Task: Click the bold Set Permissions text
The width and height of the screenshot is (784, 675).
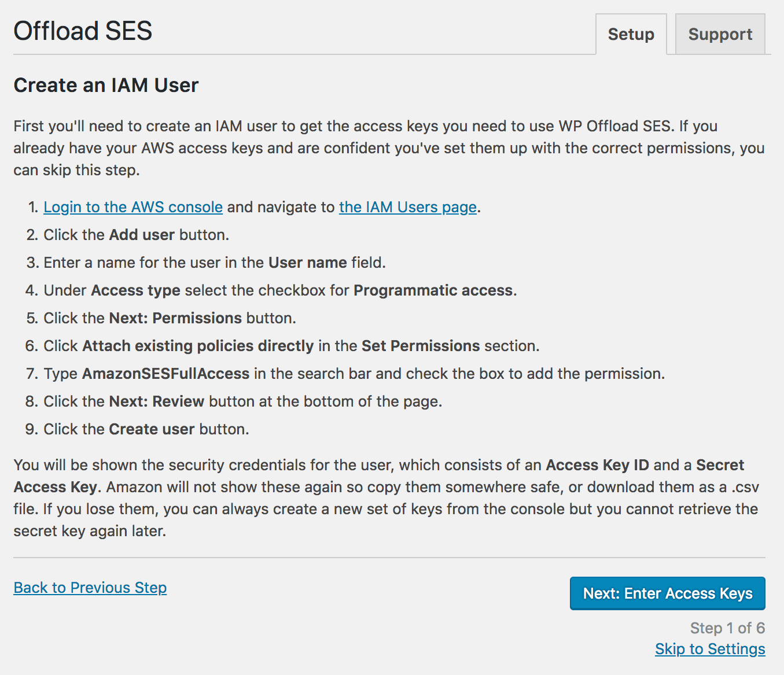Action: pos(421,346)
